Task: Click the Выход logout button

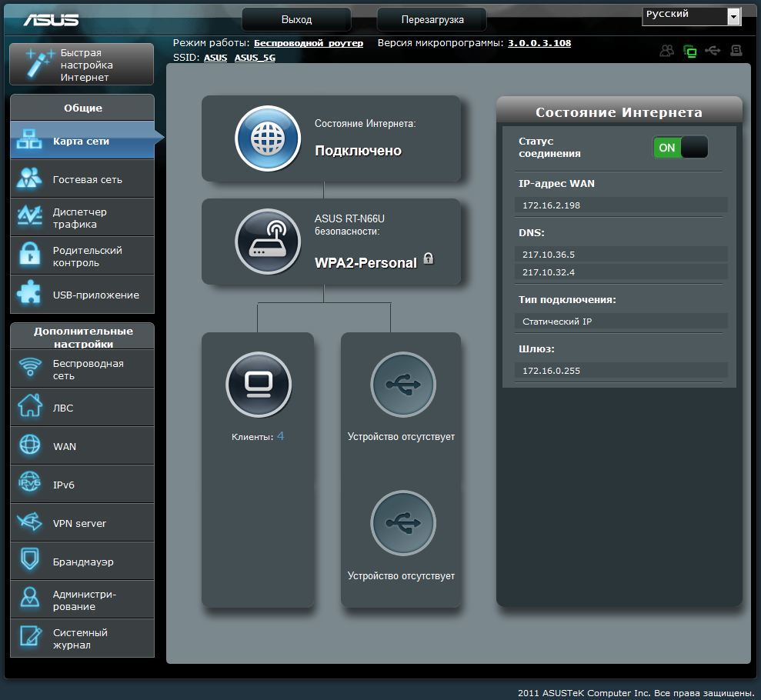Action: pyautogui.click(x=296, y=19)
